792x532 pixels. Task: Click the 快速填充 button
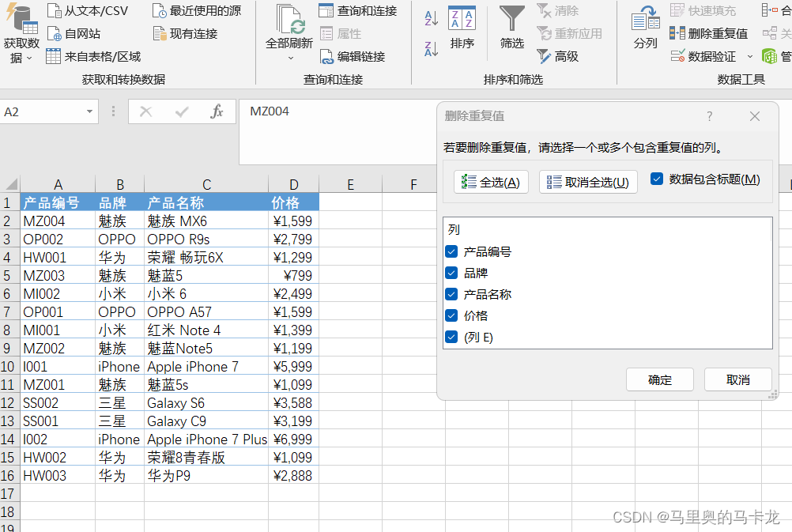703,10
